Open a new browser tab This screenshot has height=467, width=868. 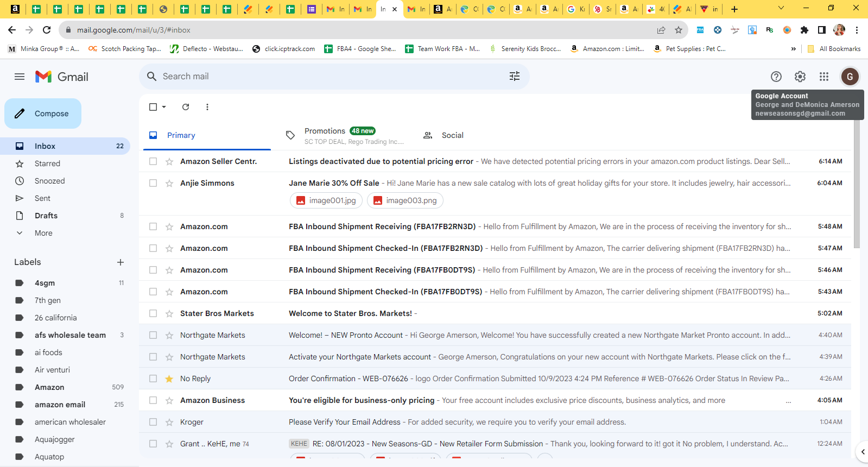pyautogui.click(x=734, y=9)
